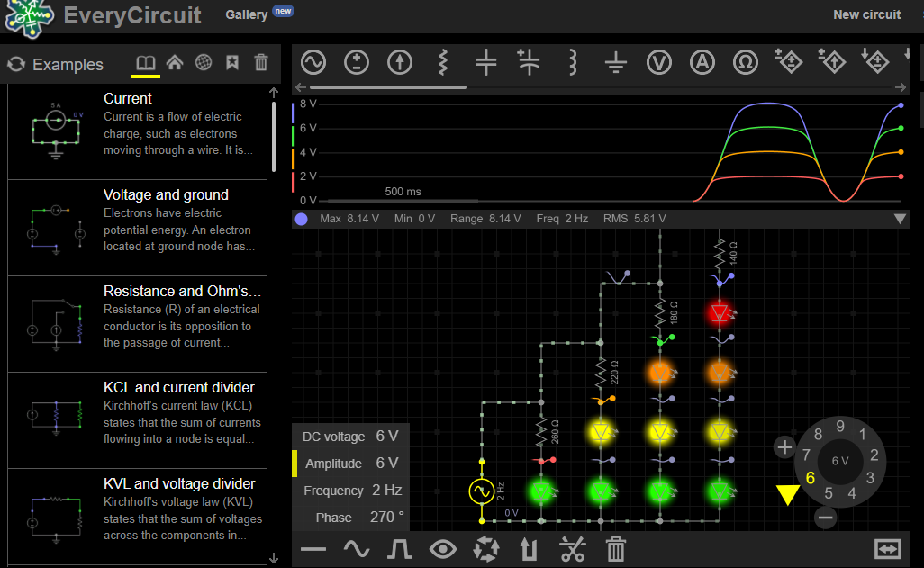Set source waveform to DC line
Image resolution: width=924 pixels, height=568 pixels.
[x=313, y=550]
